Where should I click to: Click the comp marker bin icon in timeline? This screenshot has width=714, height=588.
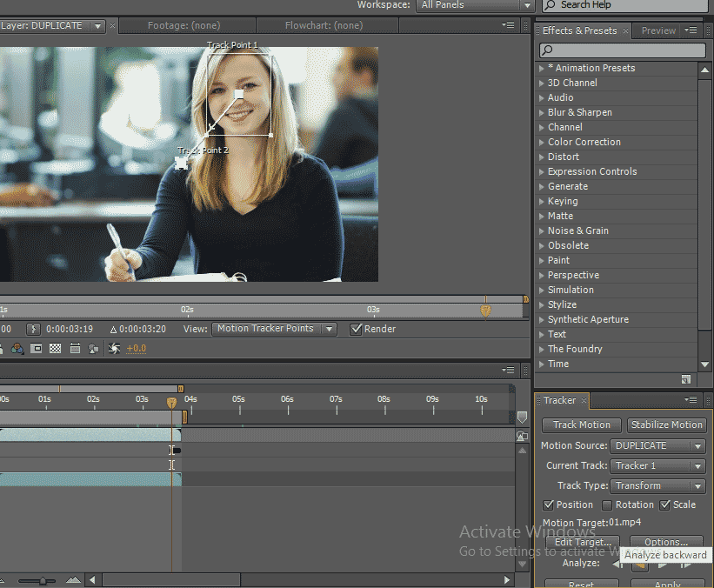coord(522,418)
